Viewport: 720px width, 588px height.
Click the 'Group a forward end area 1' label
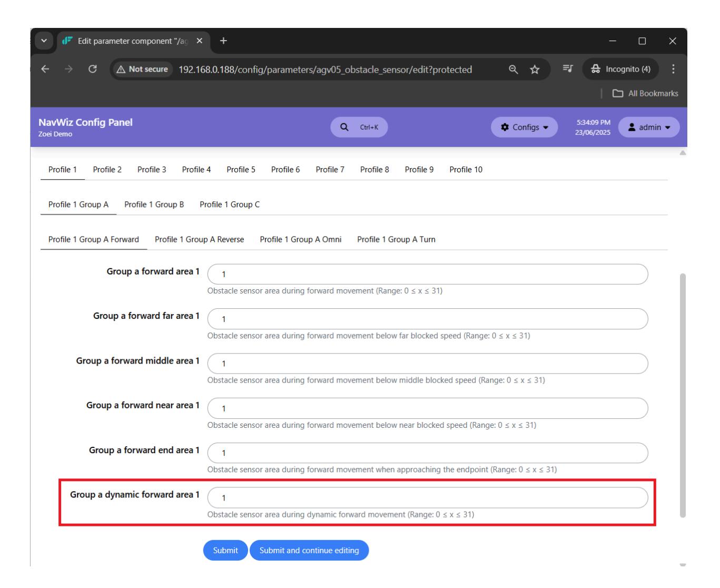click(x=144, y=450)
